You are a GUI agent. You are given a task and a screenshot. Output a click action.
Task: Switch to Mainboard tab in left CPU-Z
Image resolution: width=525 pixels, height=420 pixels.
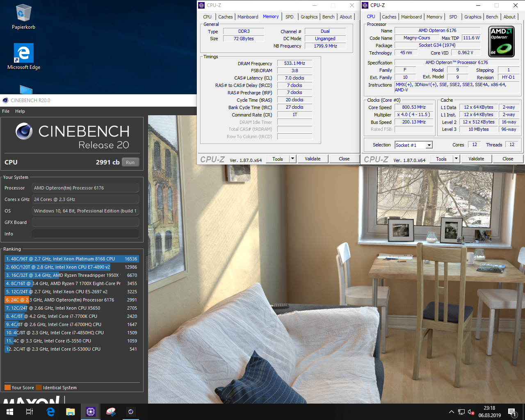(248, 17)
